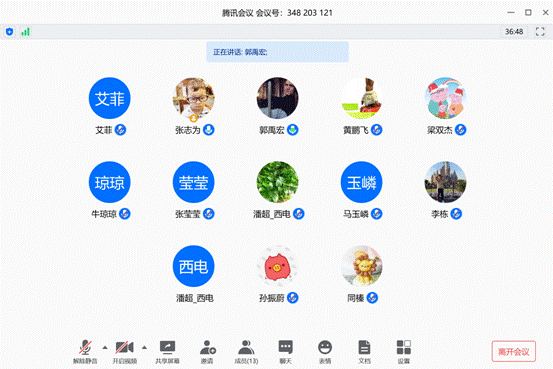Viewport: 553px width, 369px height.
Task: Click muted mic icon next to 同榛
Action: [372, 298]
